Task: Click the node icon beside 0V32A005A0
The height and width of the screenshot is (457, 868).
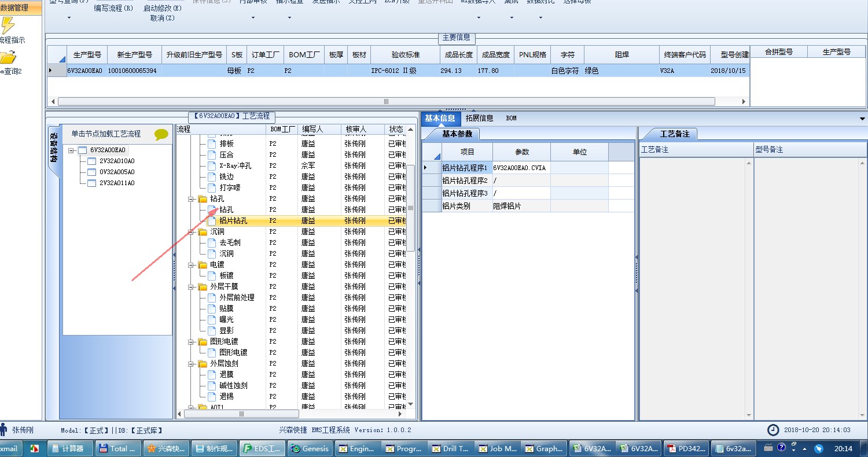Action: 91,172
